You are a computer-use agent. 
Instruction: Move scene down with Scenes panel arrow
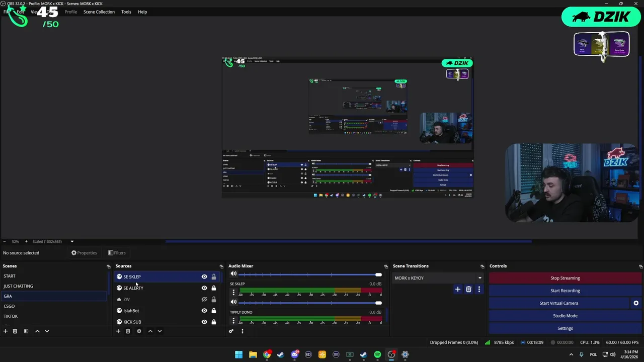47,331
